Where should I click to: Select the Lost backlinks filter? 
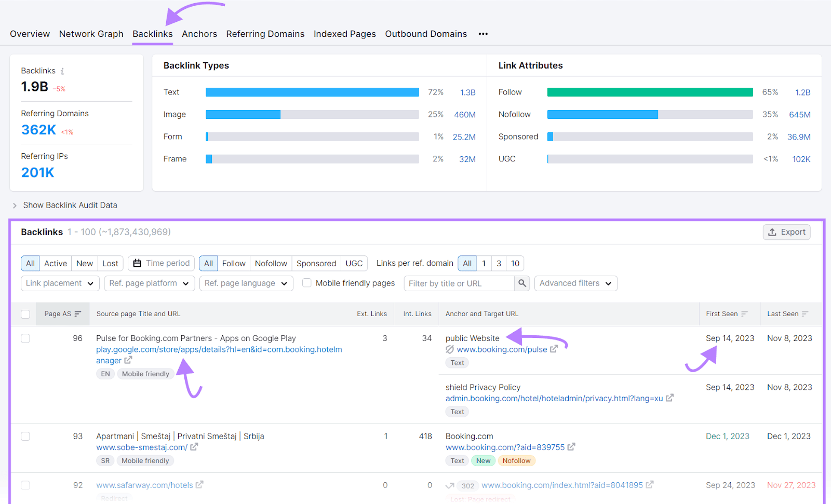point(110,263)
